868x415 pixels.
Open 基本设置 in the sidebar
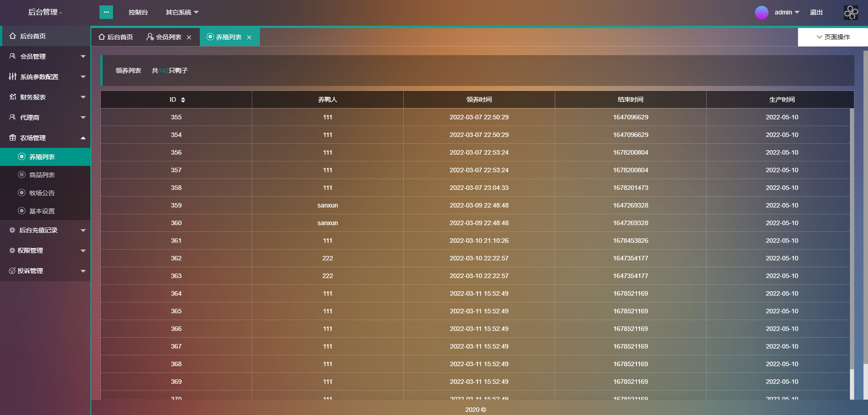tap(45, 211)
